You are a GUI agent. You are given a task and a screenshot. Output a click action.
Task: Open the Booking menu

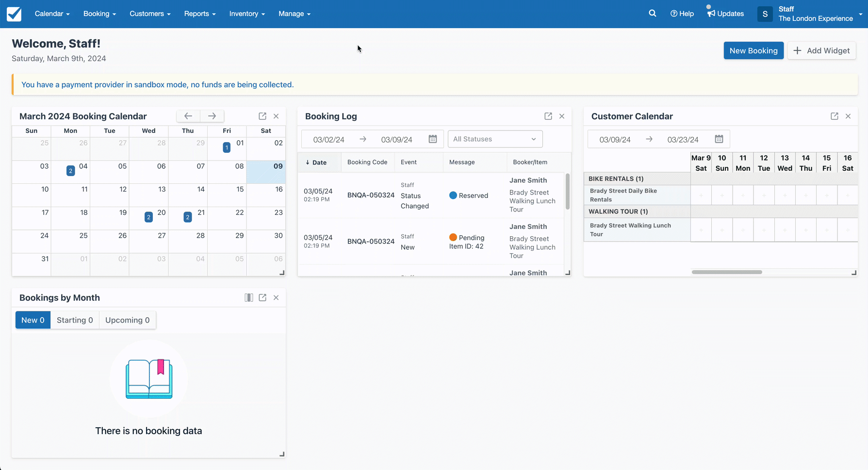point(99,14)
